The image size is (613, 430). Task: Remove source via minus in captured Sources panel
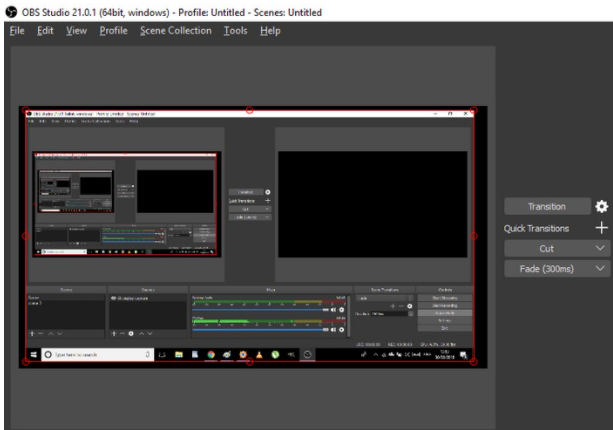122,333
